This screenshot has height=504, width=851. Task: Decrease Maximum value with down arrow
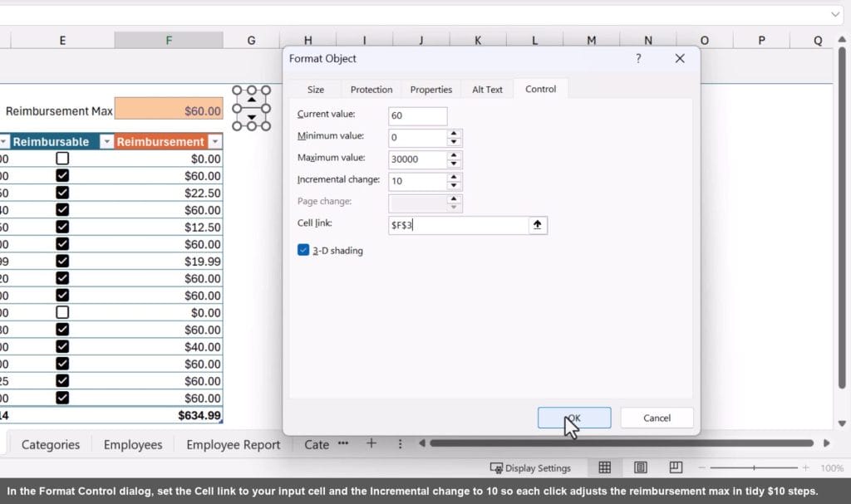coord(454,164)
